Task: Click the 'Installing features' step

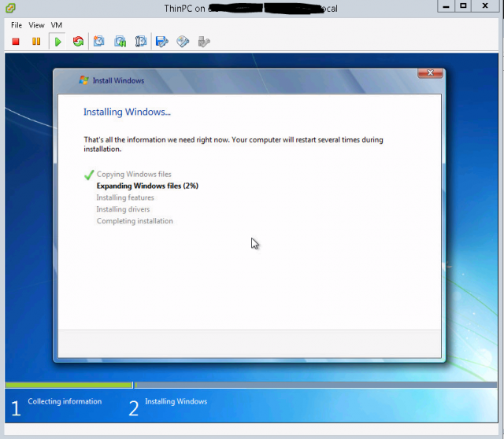Action: [x=125, y=197]
